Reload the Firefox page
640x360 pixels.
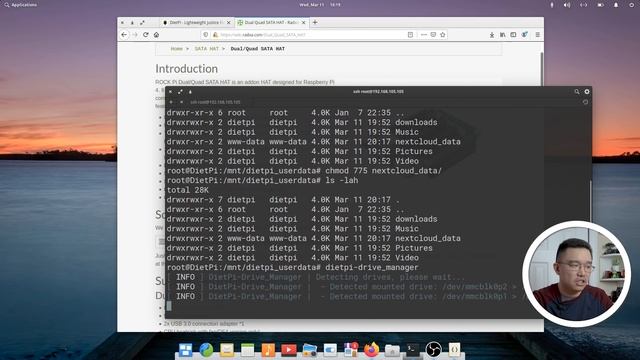click(x=146, y=35)
